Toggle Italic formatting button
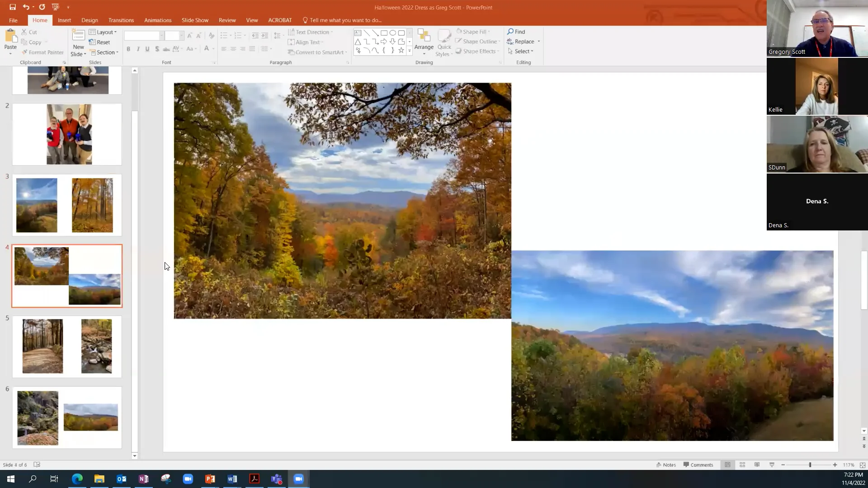The width and height of the screenshot is (868, 488). pyautogui.click(x=138, y=49)
